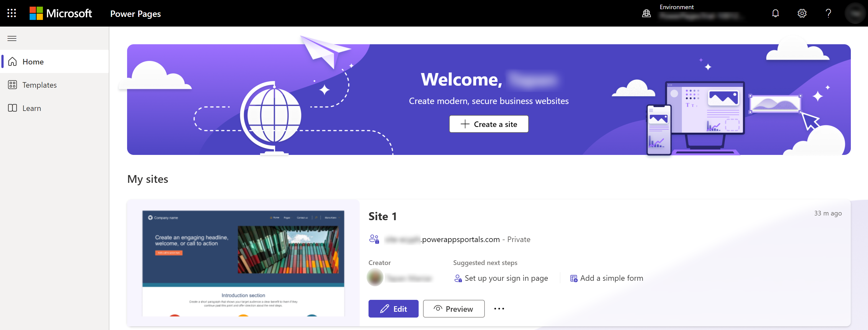Expand Site 1 options menu

pos(498,309)
